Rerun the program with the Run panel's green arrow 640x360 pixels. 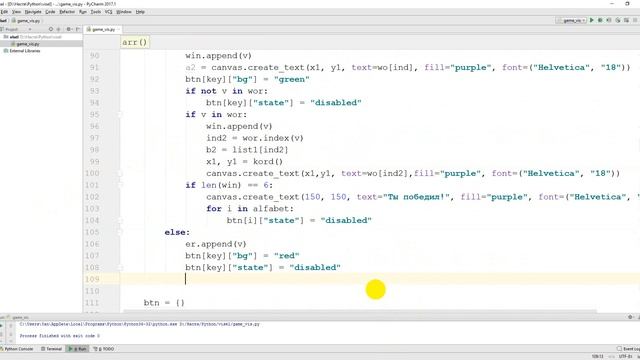pos(2,325)
